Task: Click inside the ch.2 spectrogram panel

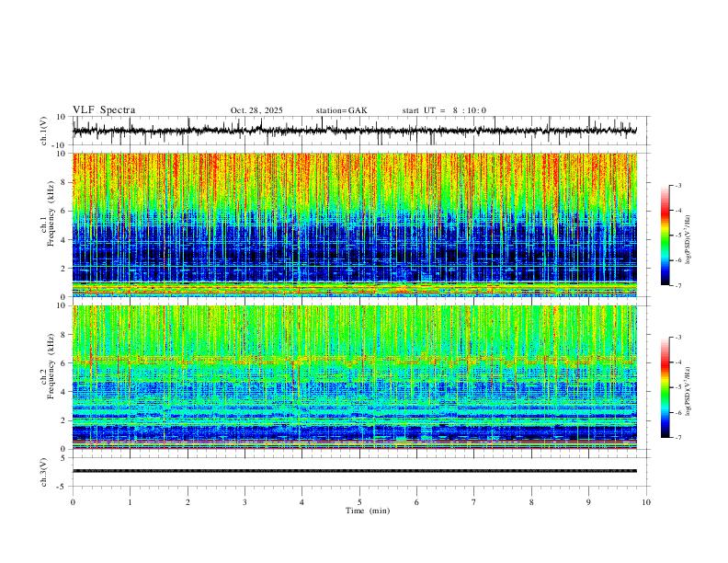Action: (355, 377)
